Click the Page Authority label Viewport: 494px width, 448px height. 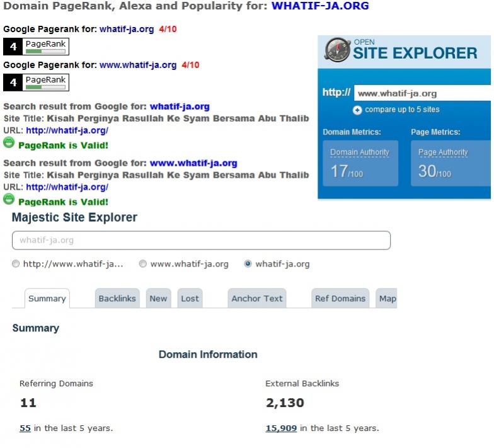(x=443, y=152)
